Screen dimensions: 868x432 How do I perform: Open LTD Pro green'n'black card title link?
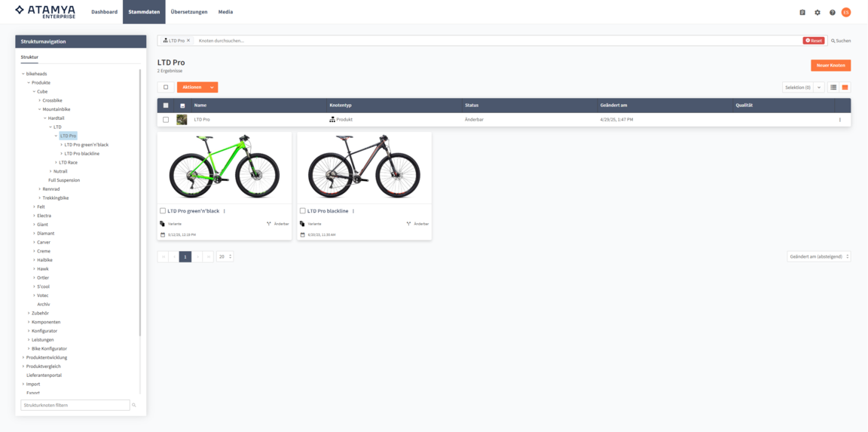pyautogui.click(x=194, y=211)
